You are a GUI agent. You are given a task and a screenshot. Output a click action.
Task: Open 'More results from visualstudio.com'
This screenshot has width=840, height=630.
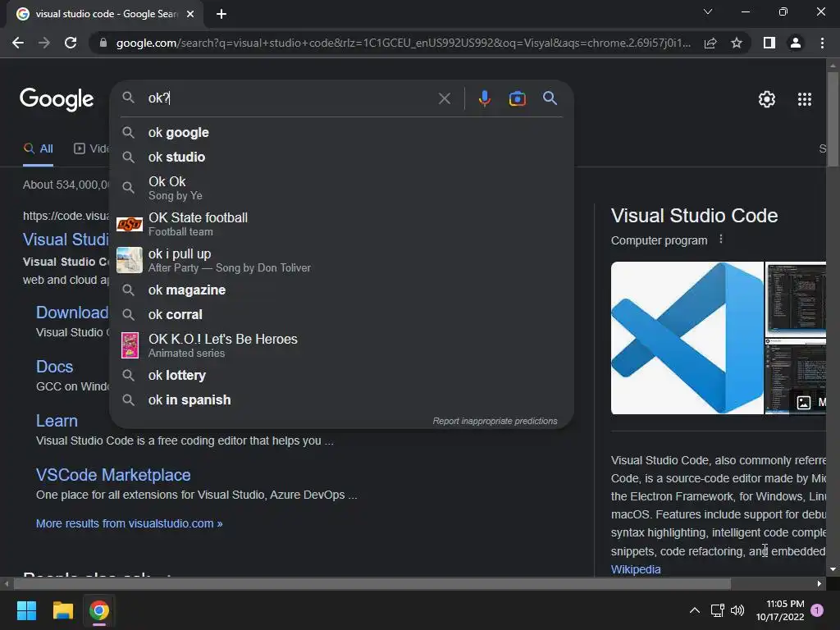point(129,523)
